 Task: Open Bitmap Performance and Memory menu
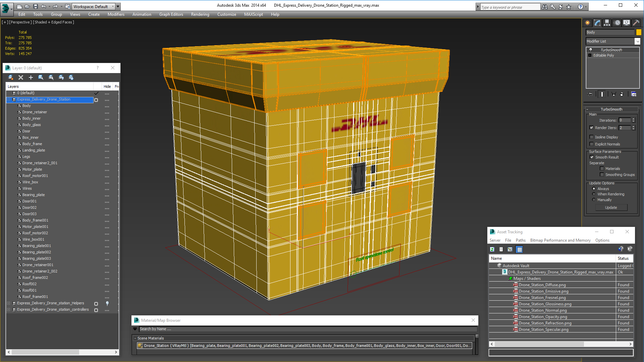560,240
